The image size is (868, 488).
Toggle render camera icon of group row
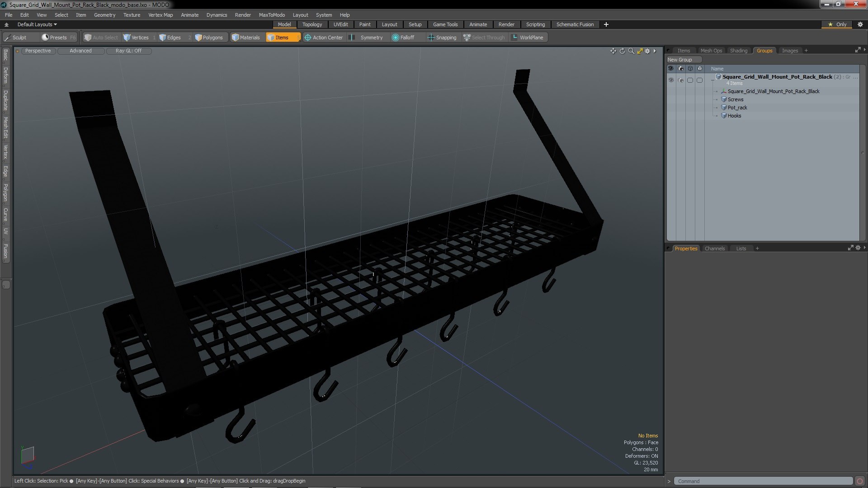click(x=681, y=80)
